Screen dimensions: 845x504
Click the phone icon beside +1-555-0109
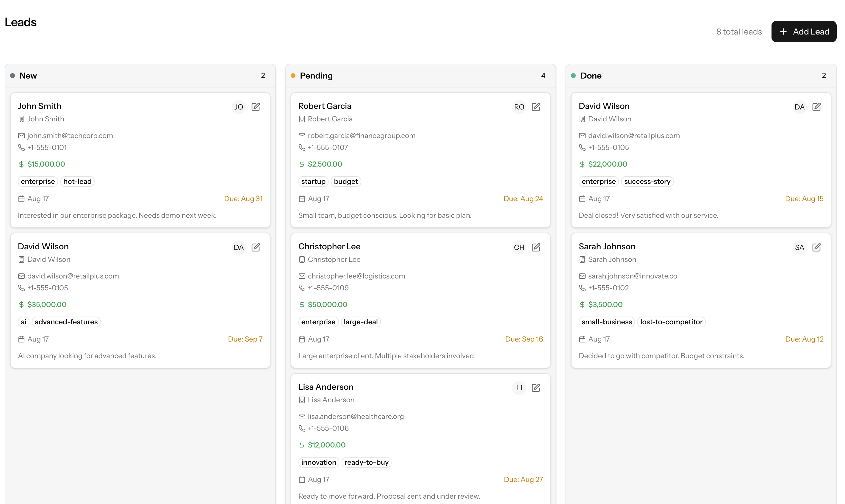tap(302, 288)
